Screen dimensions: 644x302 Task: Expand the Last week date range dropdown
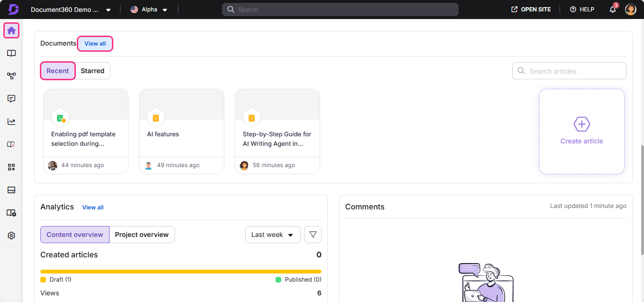[273, 235]
